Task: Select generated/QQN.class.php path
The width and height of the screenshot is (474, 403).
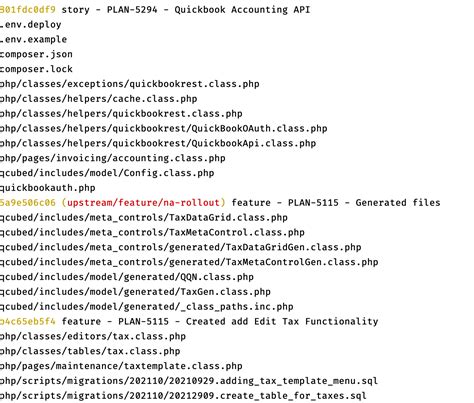Action: click(127, 277)
